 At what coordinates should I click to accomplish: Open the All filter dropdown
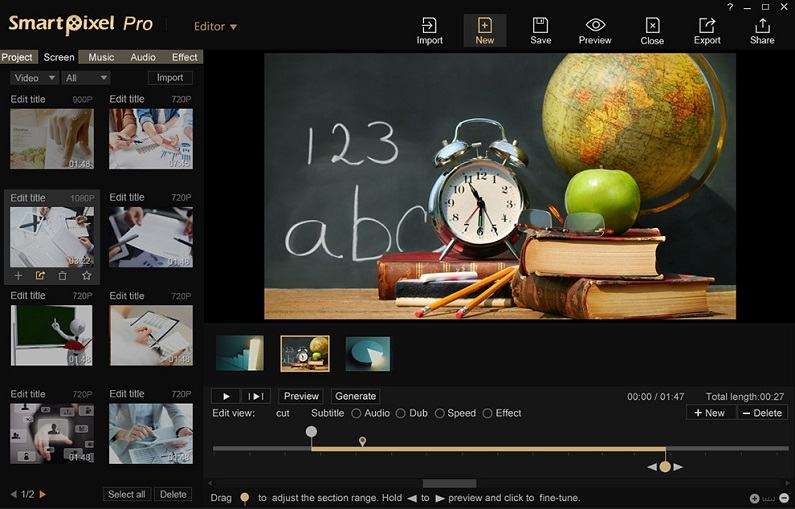click(85, 78)
